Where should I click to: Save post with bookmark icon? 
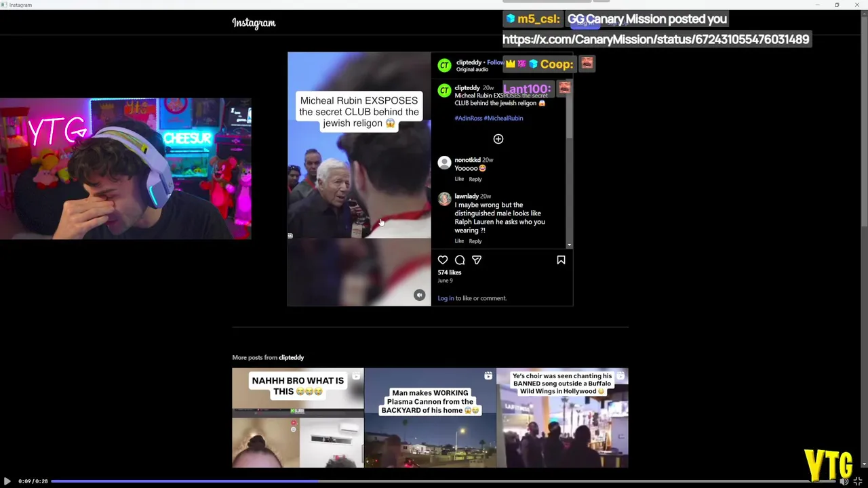pyautogui.click(x=561, y=260)
